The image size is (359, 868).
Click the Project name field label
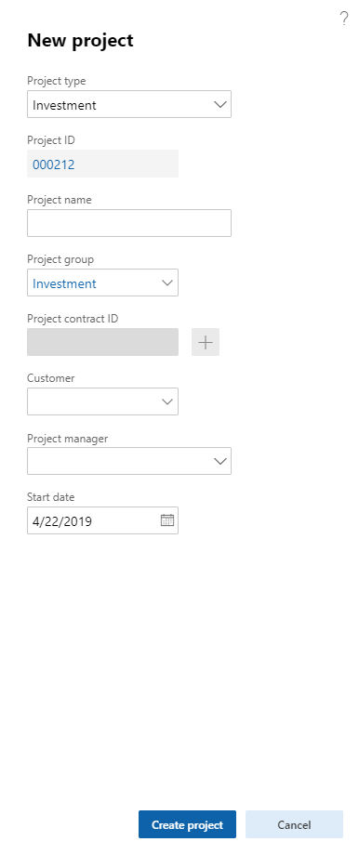click(x=60, y=200)
